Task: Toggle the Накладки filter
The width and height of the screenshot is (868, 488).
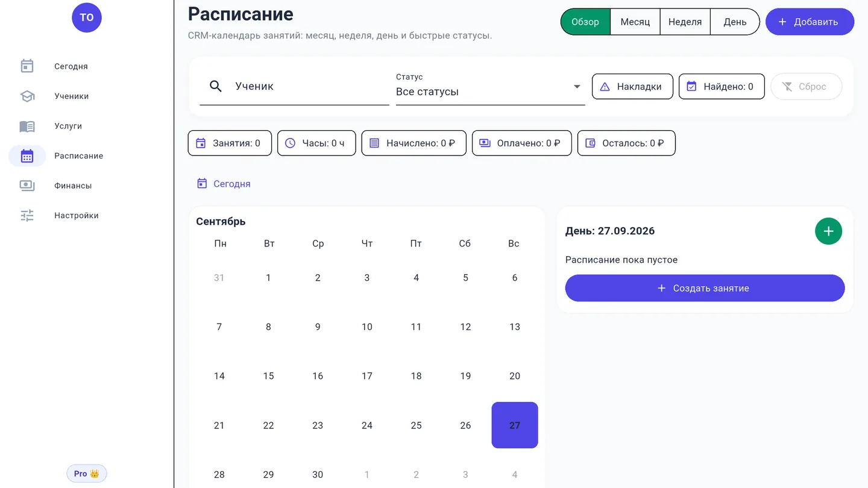Action: 632,86
